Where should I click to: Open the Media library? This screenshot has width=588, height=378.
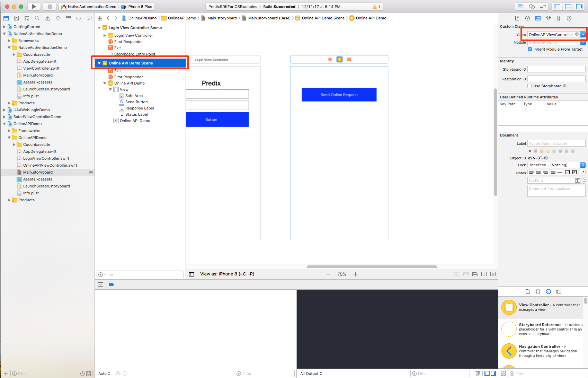click(x=559, y=291)
